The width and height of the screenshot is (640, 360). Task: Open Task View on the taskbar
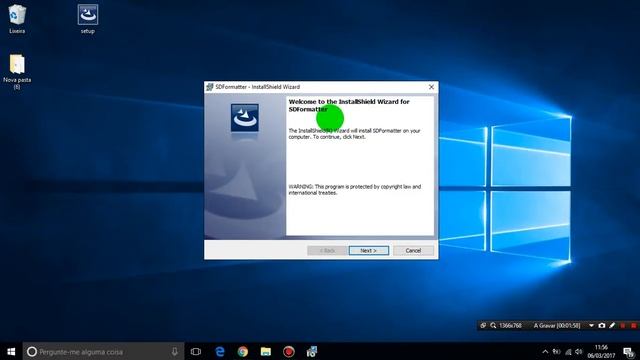pos(196,351)
